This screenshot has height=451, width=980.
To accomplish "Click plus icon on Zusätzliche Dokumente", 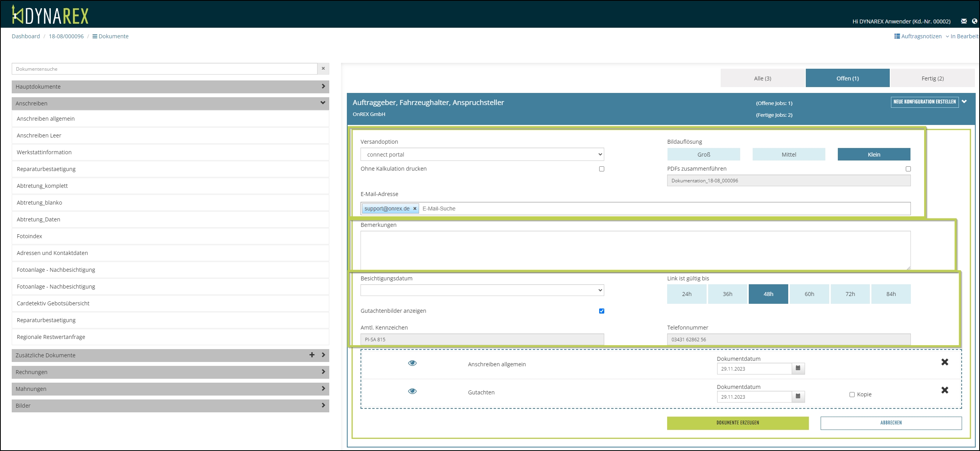I will click(312, 355).
